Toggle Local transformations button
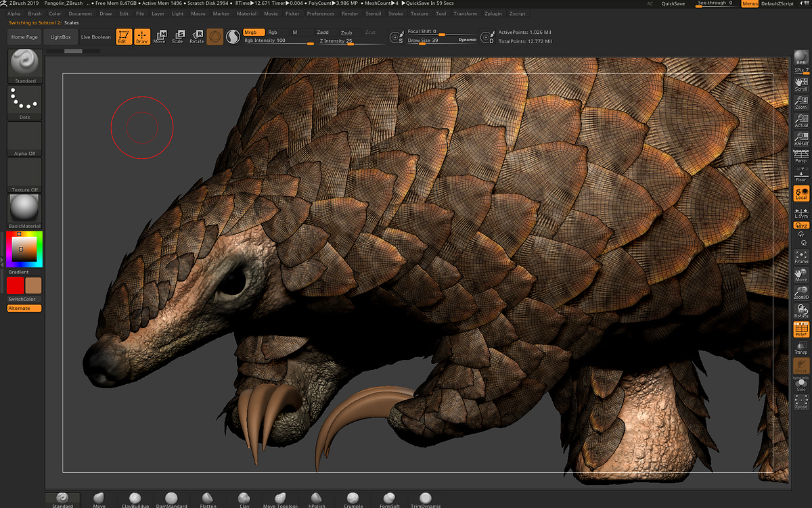812x508 pixels. (801, 194)
